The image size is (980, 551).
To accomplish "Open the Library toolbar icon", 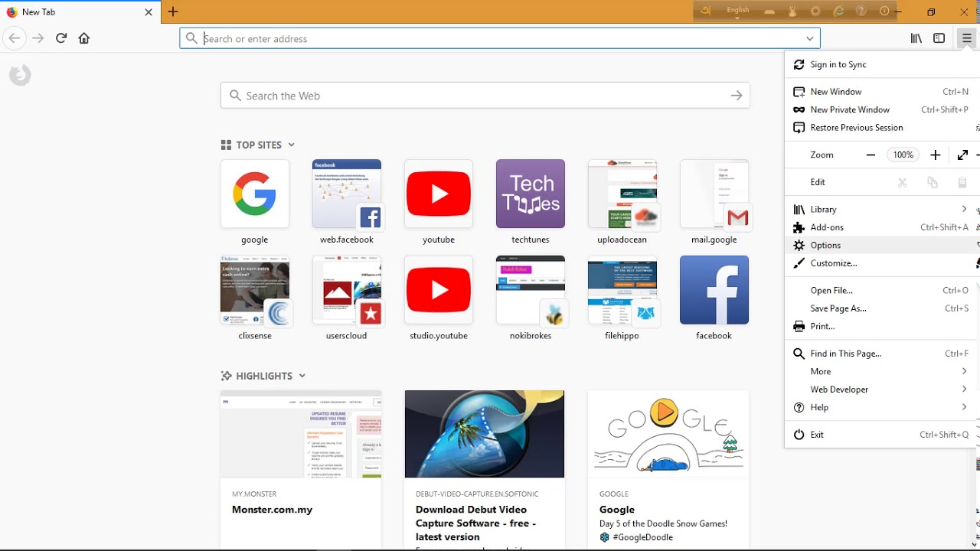I will pos(916,38).
